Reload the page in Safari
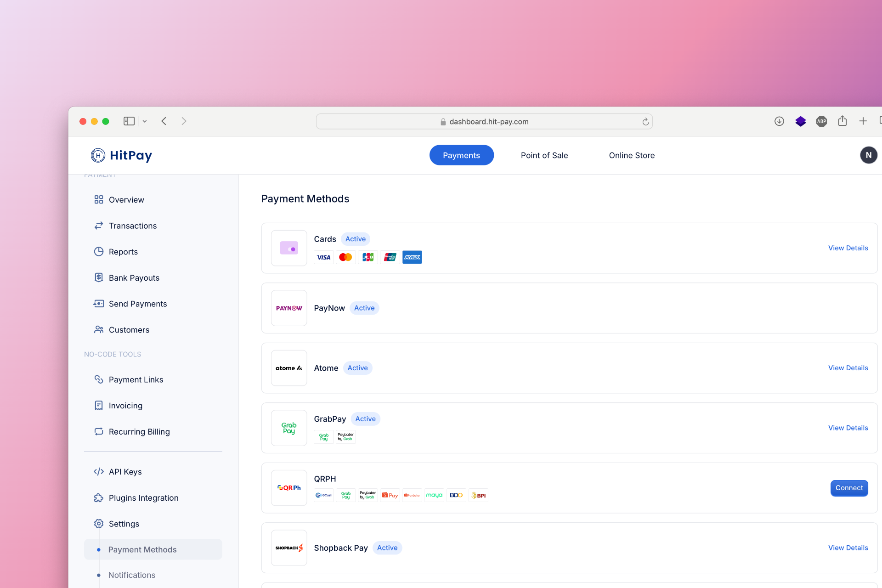 click(645, 122)
